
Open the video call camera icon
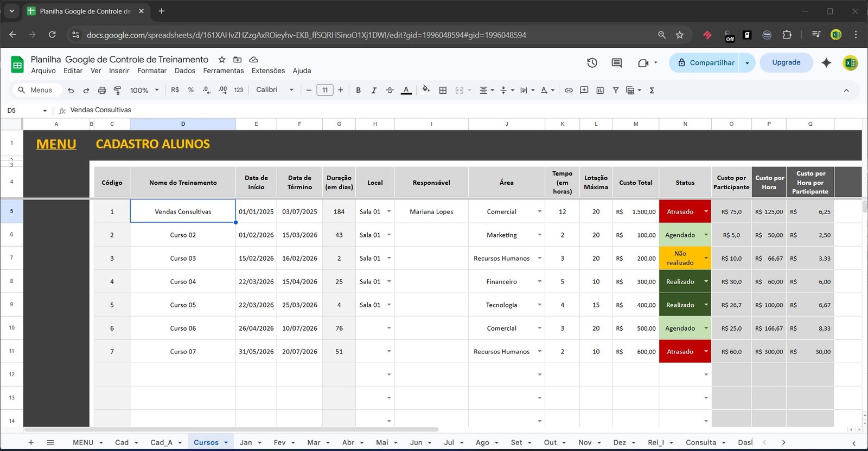click(643, 63)
